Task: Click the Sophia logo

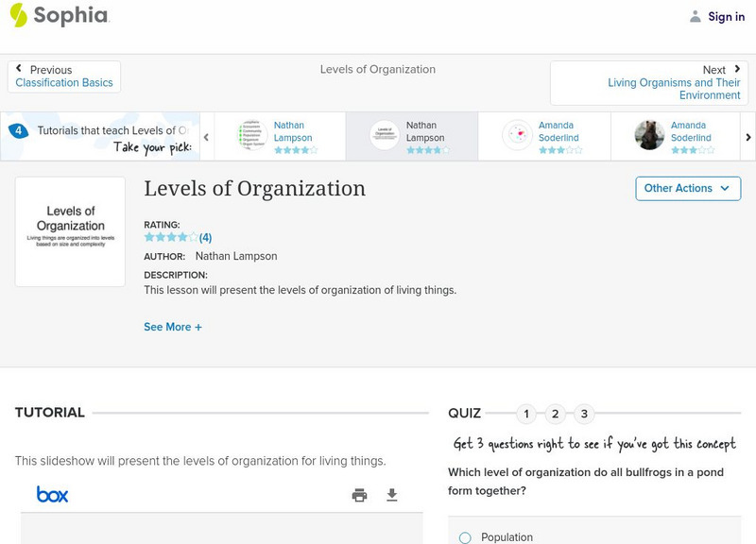Action: coord(59,16)
